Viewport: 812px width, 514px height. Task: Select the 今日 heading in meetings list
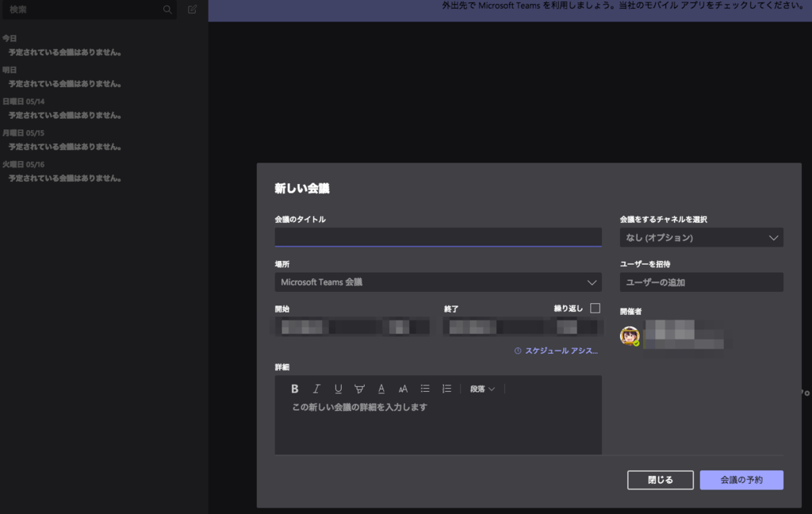[10, 38]
